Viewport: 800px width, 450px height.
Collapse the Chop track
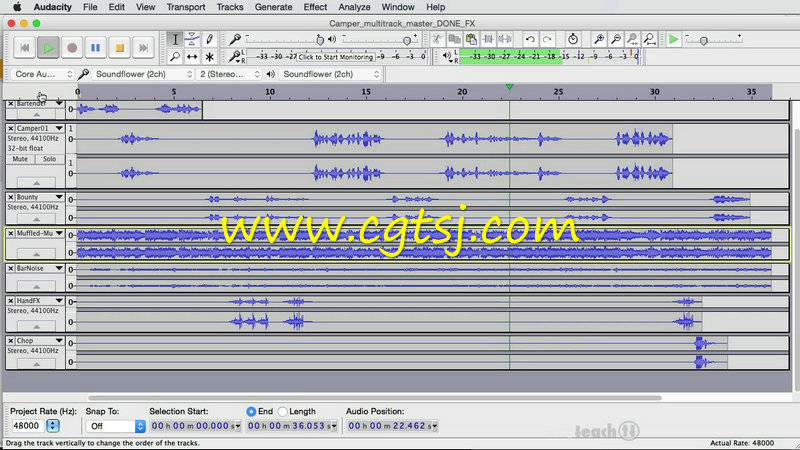(36, 364)
